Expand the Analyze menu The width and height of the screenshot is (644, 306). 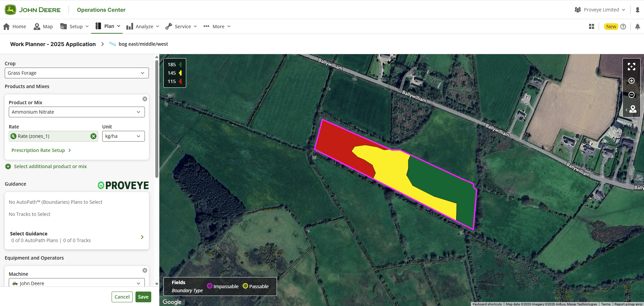(x=143, y=27)
